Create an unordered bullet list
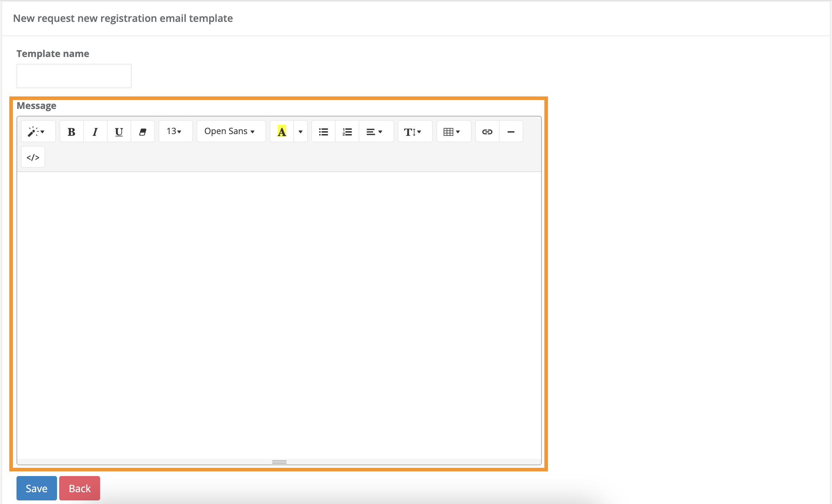The height and width of the screenshot is (504, 832). 323,131
